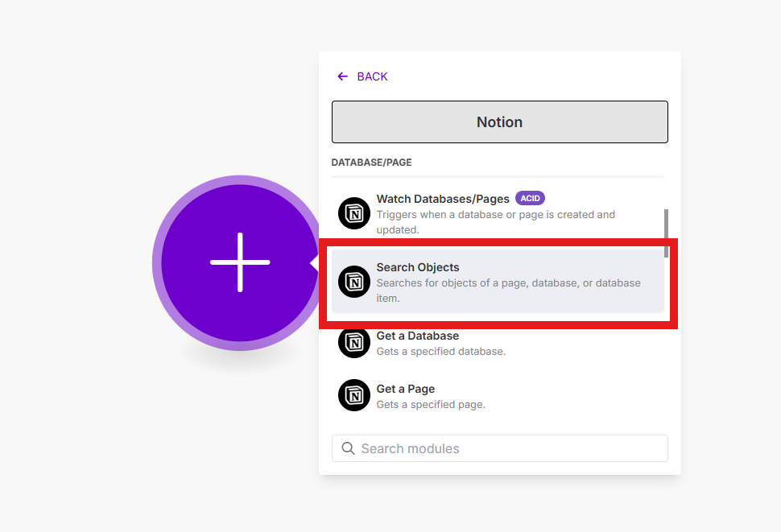Click the DATABASE/PAGE section heading
This screenshot has height=532, width=781.
[371, 163]
